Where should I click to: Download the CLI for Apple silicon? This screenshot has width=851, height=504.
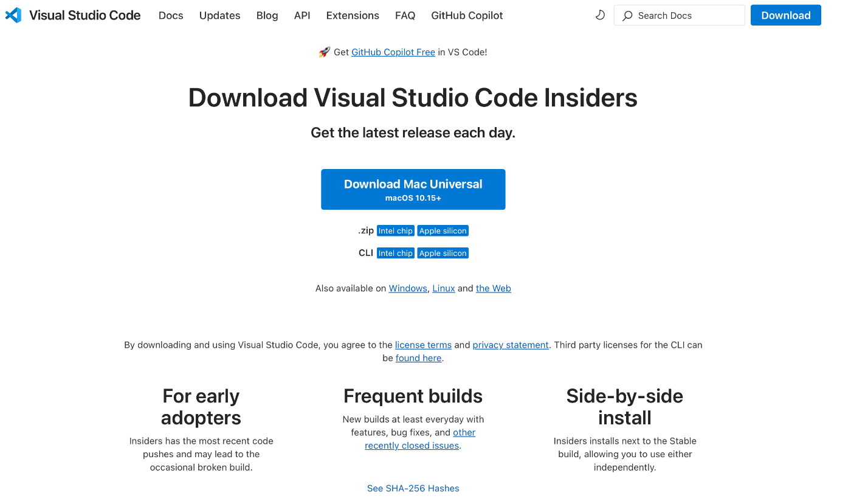click(443, 253)
